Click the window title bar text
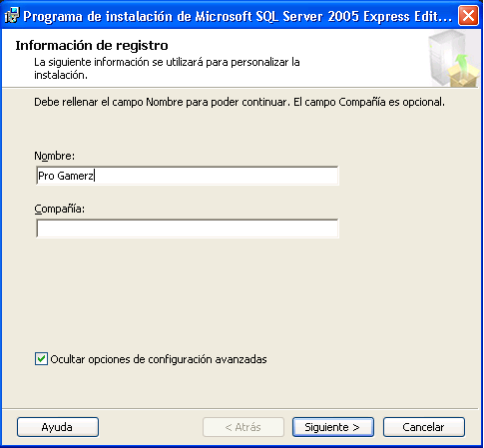484x448 pixels. tap(238, 16)
